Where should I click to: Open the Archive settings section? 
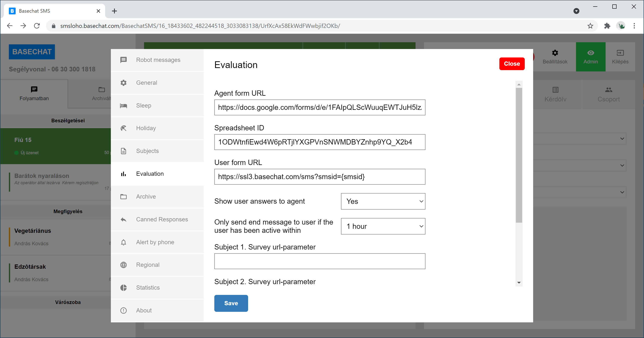coord(146,197)
